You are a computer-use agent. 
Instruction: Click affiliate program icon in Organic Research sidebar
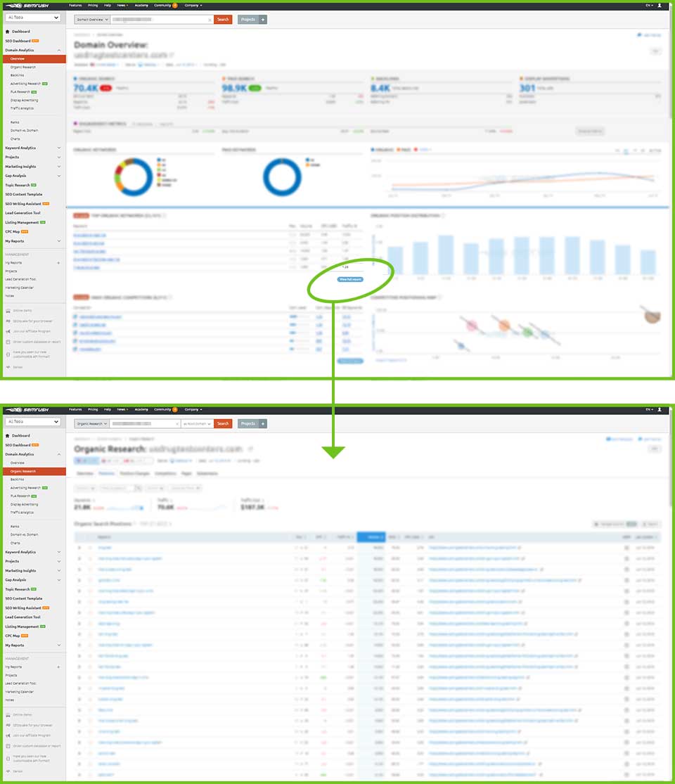pos(8,735)
